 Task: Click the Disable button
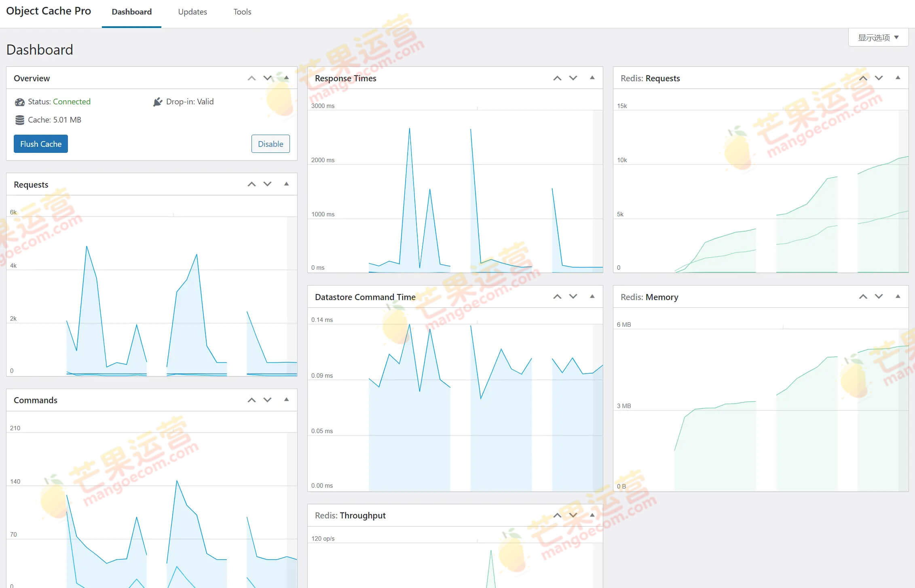pyautogui.click(x=270, y=144)
